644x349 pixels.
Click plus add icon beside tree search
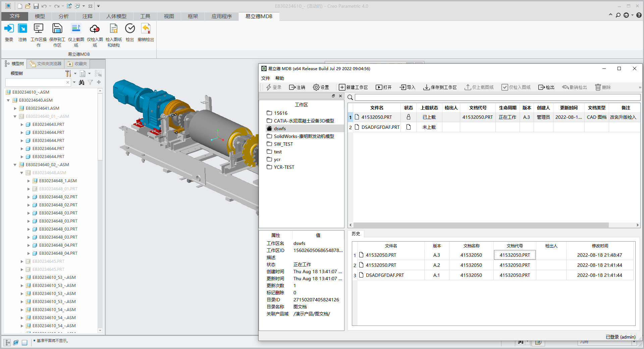pyautogui.click(x=99, y=82)
